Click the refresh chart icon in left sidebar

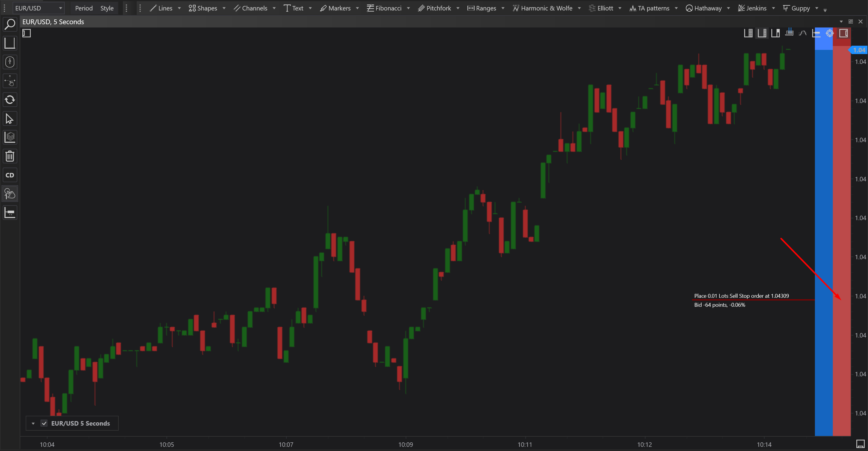pyautogui.click(x=10, y=100)
